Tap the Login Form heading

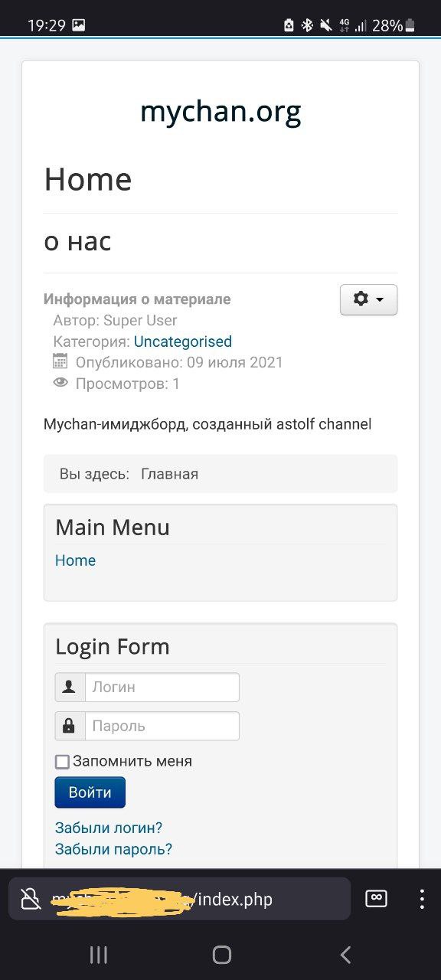click(x=113, y=647)
